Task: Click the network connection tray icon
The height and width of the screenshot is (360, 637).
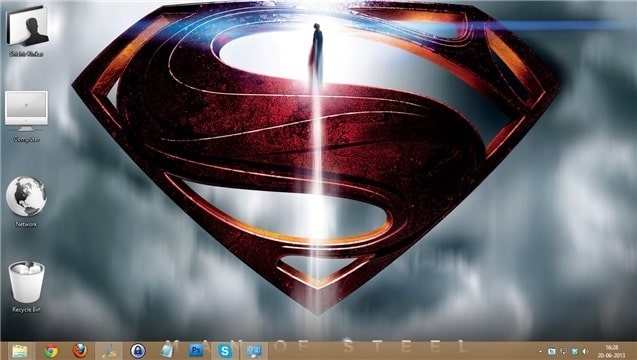Action: pyautogui.click(x=563, y=351)
